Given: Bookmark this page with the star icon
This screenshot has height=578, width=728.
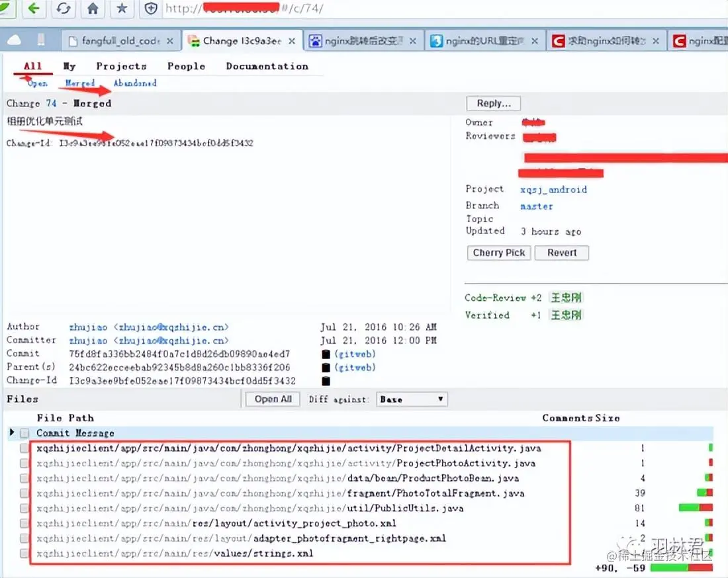Looking at the screenshot, I should [122, 8].
